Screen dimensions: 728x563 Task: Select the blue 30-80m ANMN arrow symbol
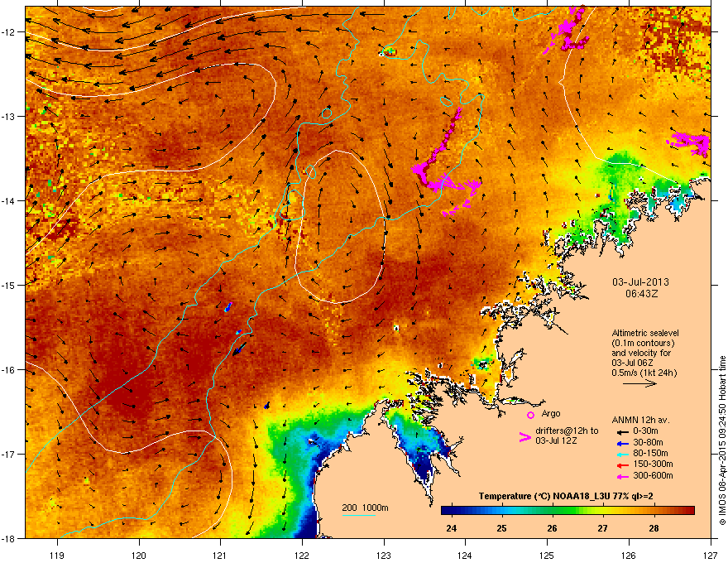pyautogui.click(x=621, y=443)
